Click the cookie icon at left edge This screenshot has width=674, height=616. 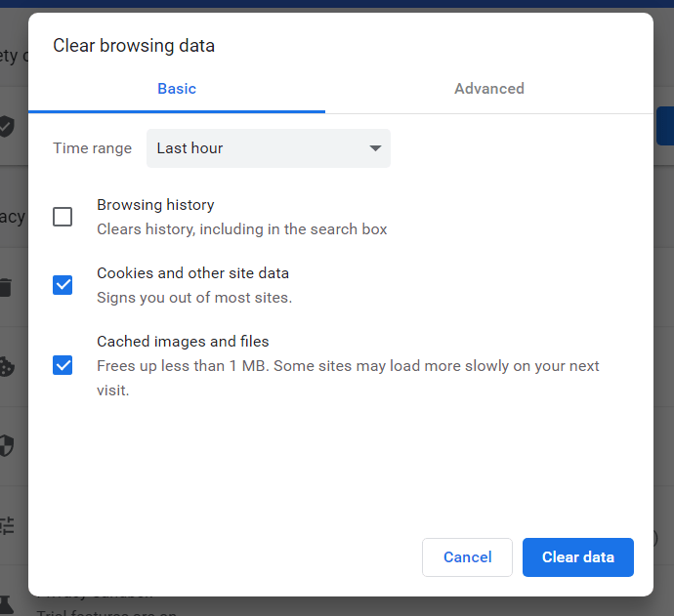(x=8, y=366)
